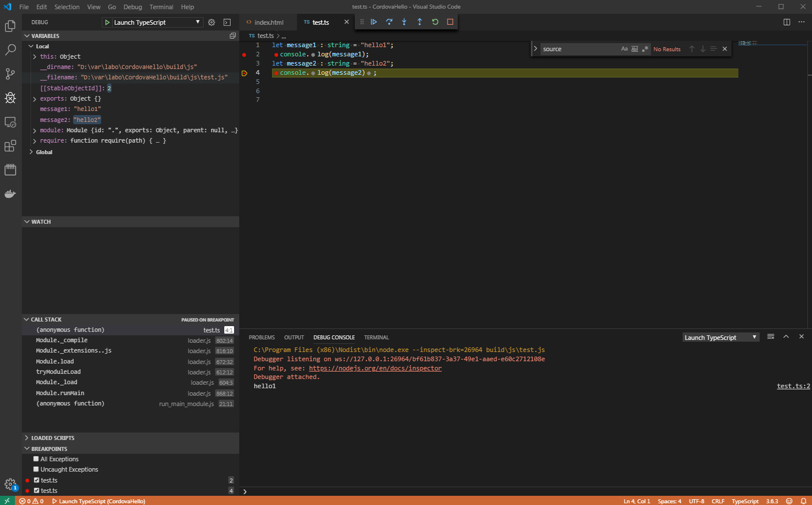This screenshot has width=812, height=505.
Task: Select the Step Over debug icon
Action: (x=389, y=21)
